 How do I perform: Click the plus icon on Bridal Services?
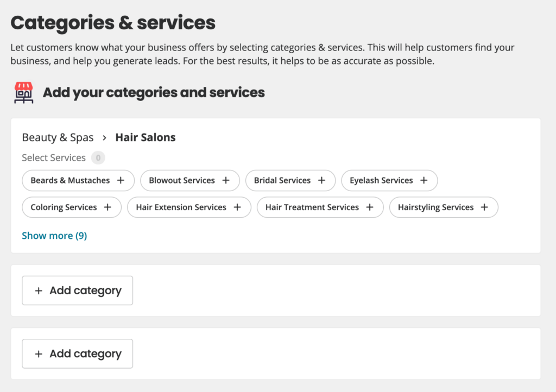point(321,180)
